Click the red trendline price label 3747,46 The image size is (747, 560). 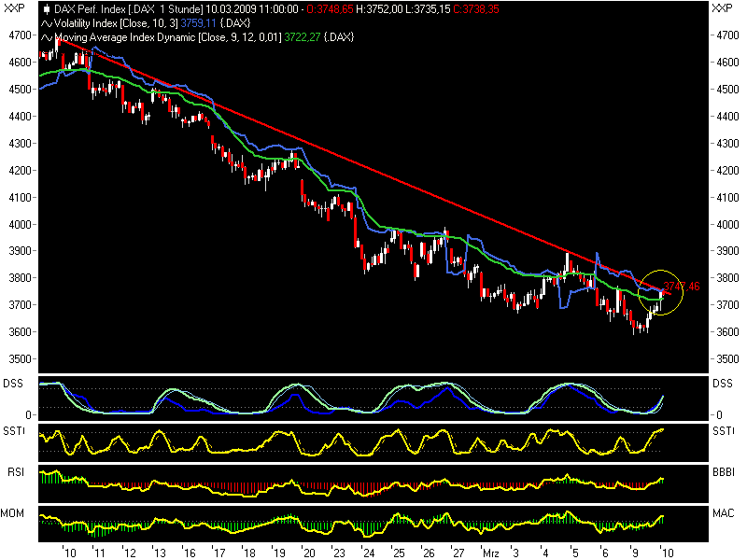[x=682, y=287]
